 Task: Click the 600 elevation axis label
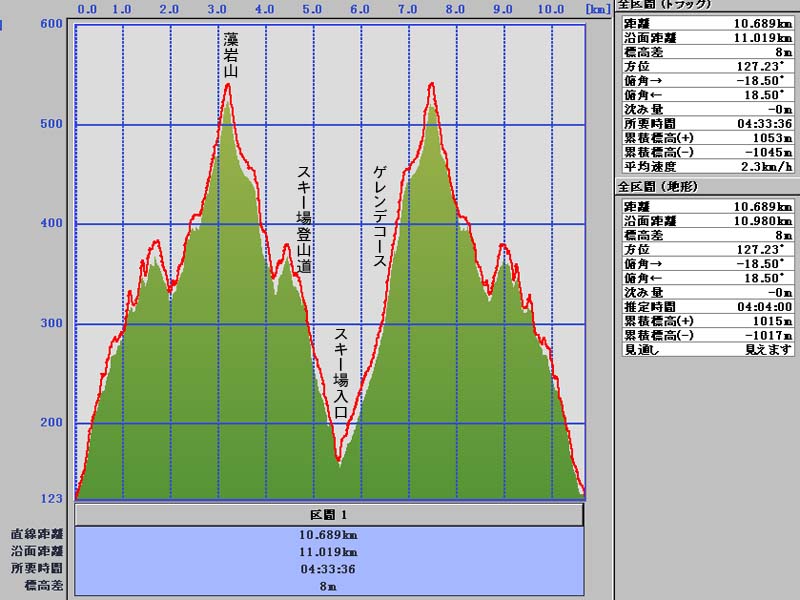click(x=51, y=24)
